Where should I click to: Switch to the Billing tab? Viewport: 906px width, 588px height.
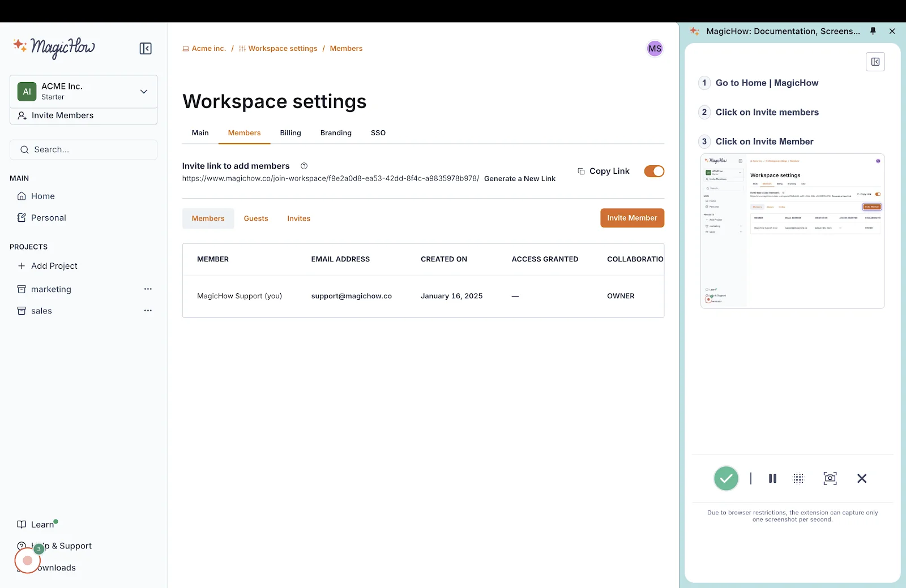tap(290, 133)
